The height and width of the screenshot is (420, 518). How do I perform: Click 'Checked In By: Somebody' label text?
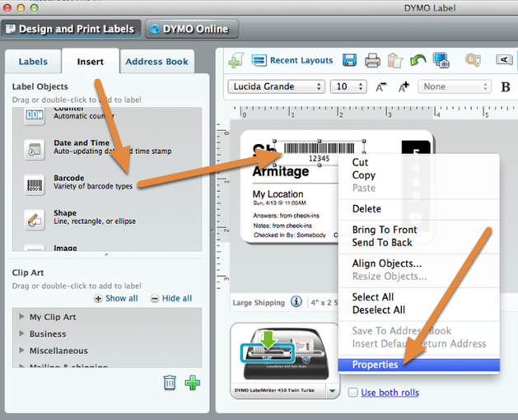[x=290, y=235]
